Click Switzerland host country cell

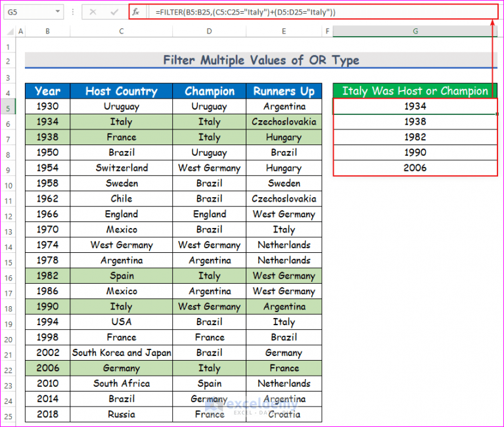click(121, 168)
